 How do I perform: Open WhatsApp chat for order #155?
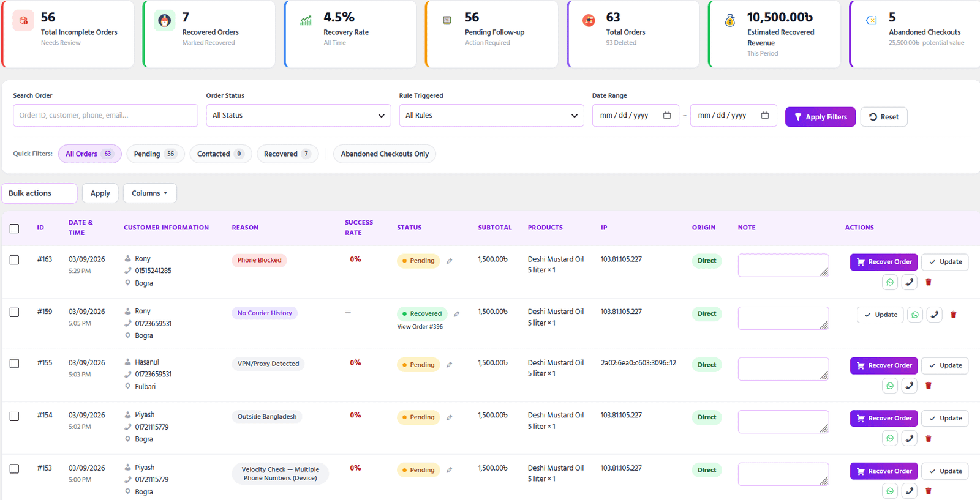pyautogui.click(x=890, y=386)
